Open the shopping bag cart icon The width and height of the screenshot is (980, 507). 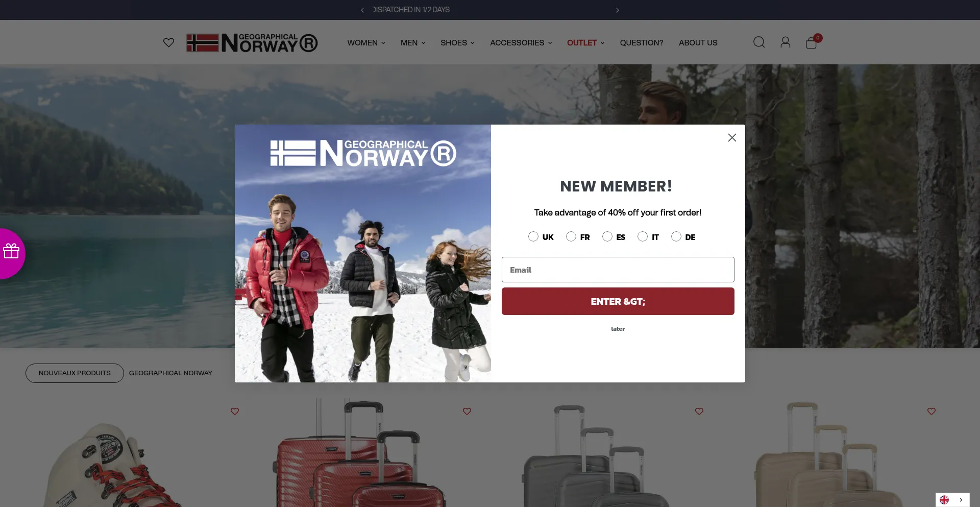click(812, 43)
